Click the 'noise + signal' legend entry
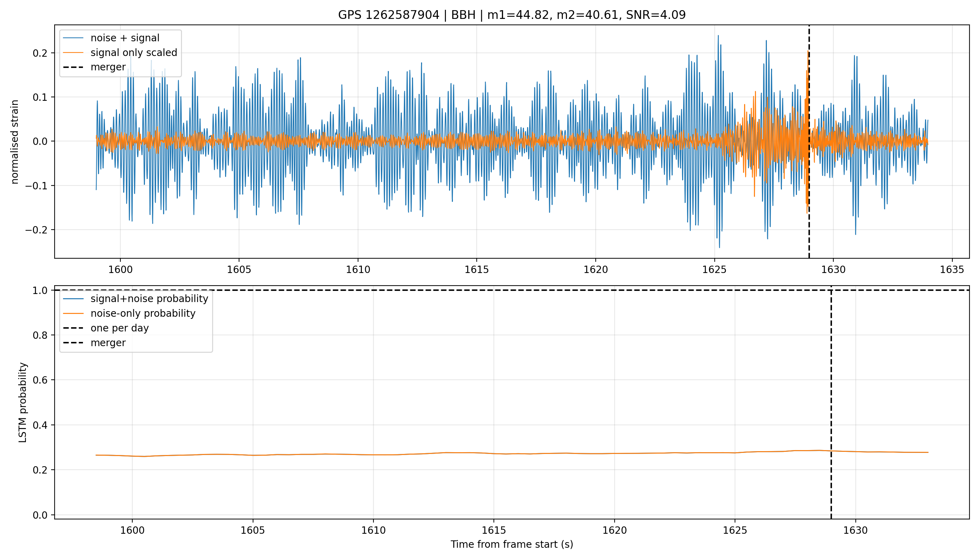 125,38
